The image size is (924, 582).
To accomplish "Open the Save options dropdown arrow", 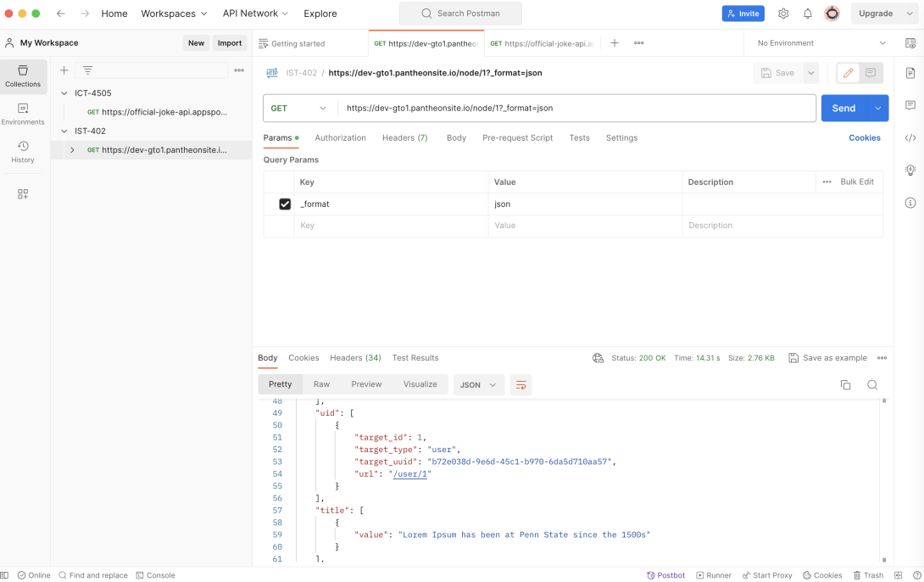I will [x=811, y=73].
